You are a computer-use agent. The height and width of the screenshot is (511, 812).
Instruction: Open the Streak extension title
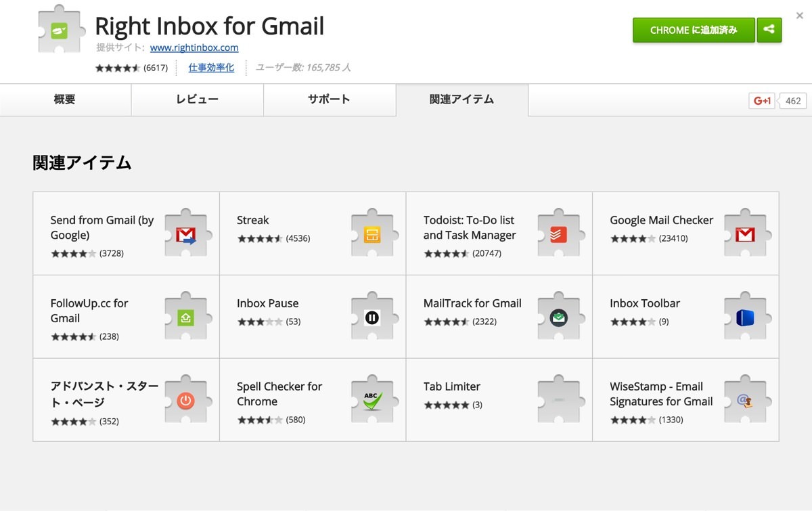(x=253, y=220)
